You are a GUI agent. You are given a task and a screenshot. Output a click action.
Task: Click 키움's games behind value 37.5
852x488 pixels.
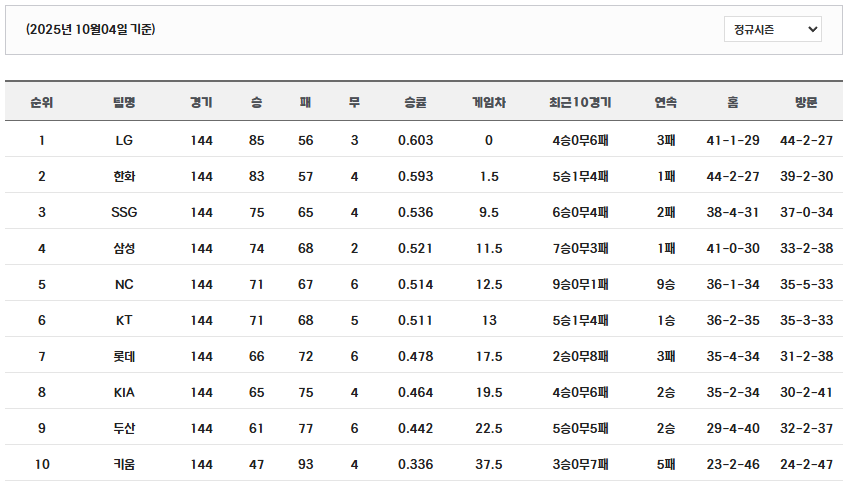[488, 464]
